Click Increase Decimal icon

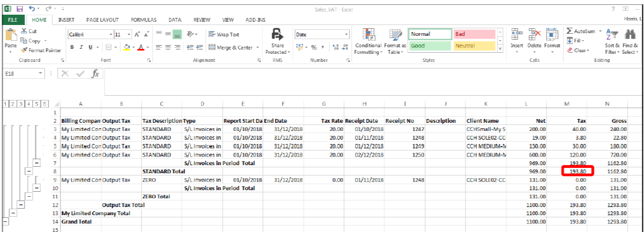(x=335, y=48)
